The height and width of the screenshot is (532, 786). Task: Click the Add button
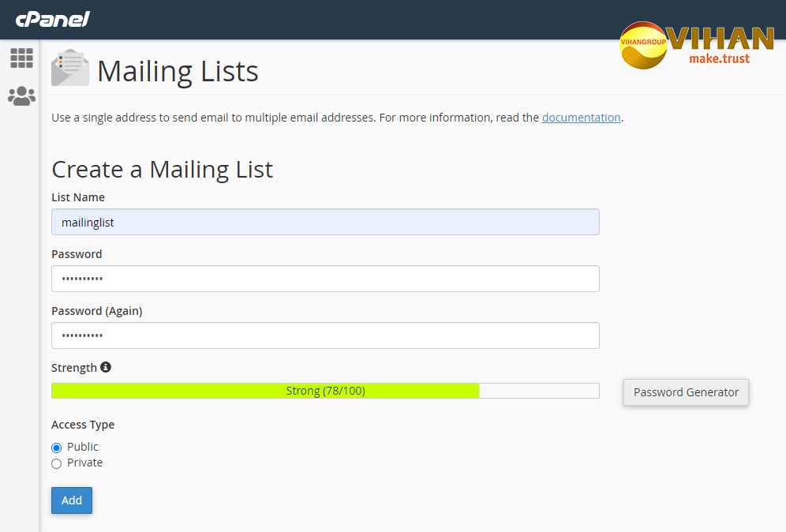[x=72, y=500]
